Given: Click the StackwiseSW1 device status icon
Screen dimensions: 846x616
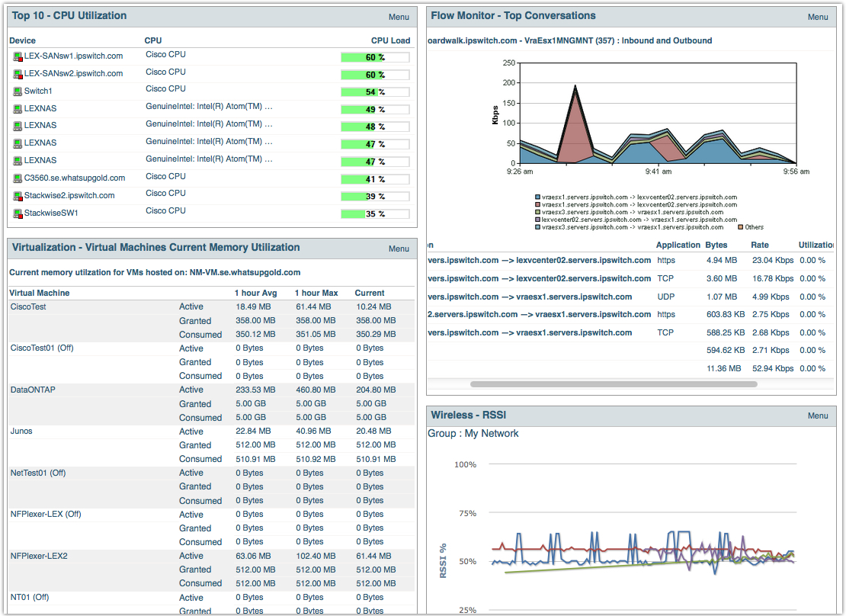Looking at the screenshot, I should (x=18, y=213).
